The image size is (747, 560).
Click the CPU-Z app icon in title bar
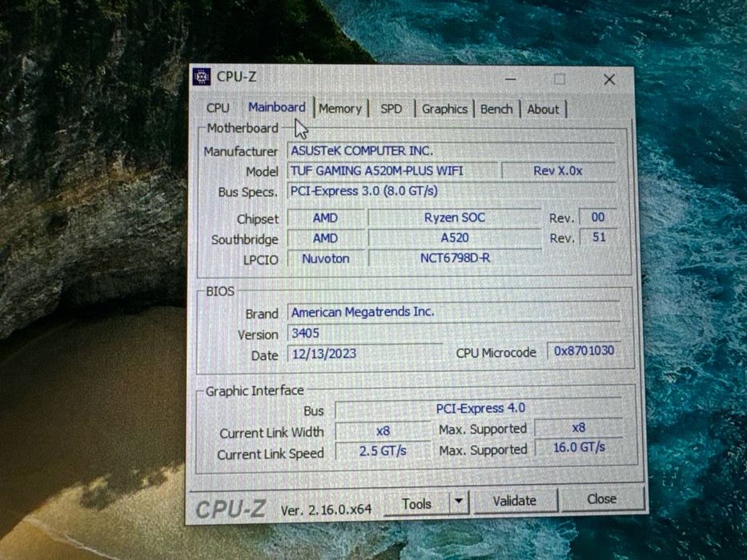point(201,76)
